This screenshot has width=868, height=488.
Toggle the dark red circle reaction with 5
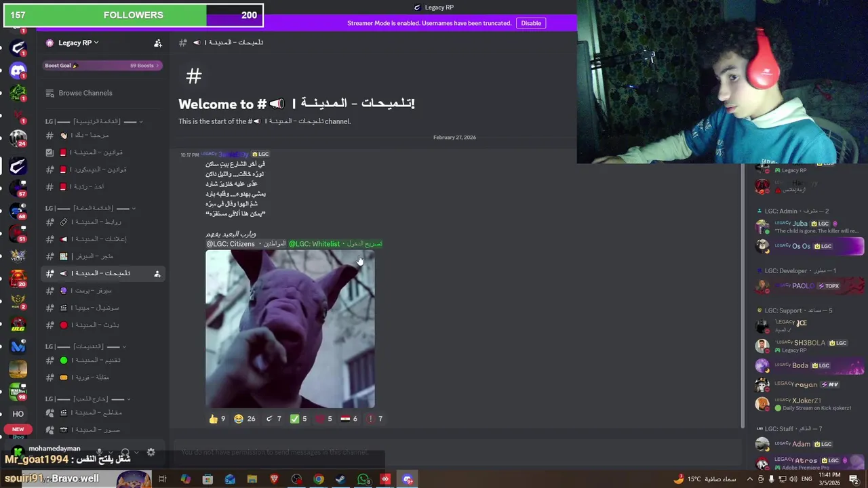pyautogui.click(x=323, y=419)
